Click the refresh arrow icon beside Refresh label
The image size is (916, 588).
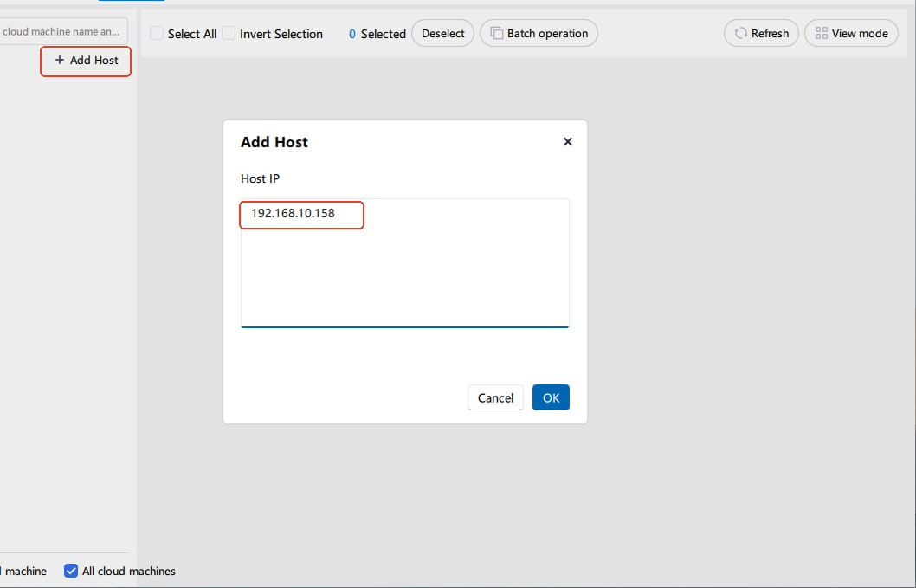[741, 33]
